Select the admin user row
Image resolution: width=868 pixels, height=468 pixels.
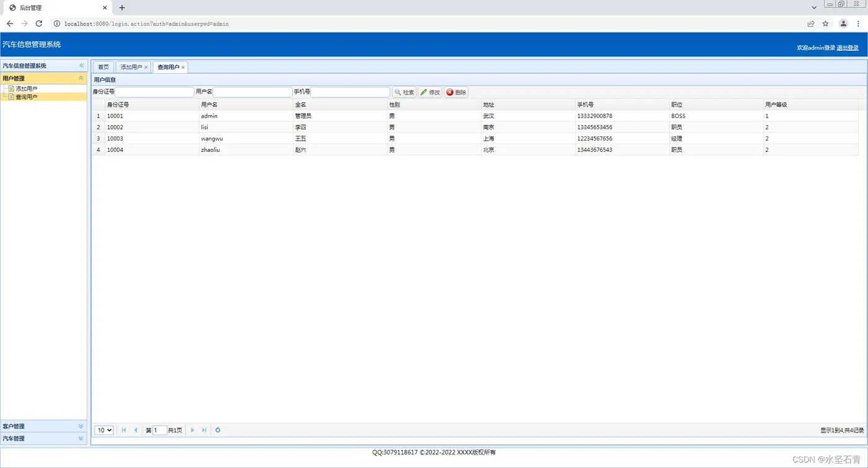[475, 116]
